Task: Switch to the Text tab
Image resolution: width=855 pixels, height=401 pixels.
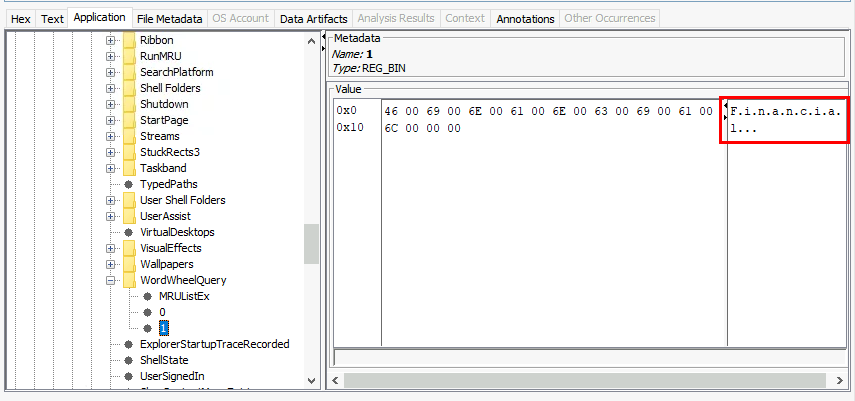Action: (x=52, y=19)
